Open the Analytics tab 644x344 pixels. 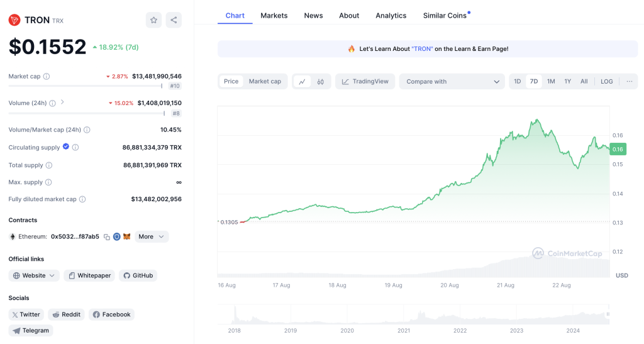coord(391,16)
